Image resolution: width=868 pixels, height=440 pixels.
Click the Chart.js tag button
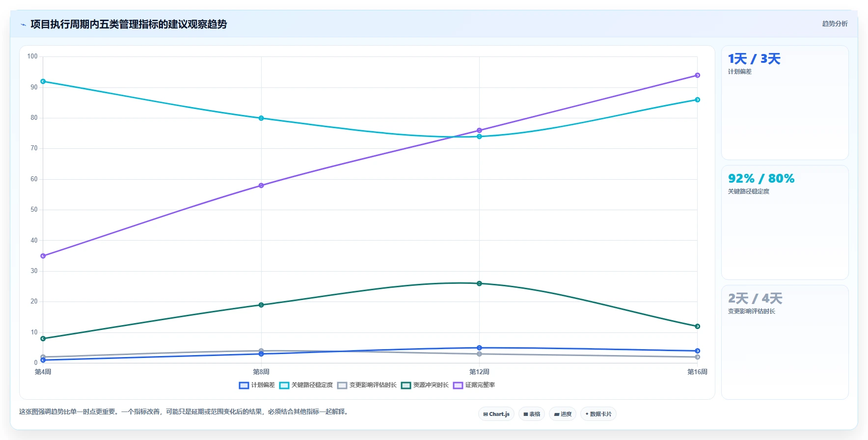pyautogui.click(x=496, y=414)
